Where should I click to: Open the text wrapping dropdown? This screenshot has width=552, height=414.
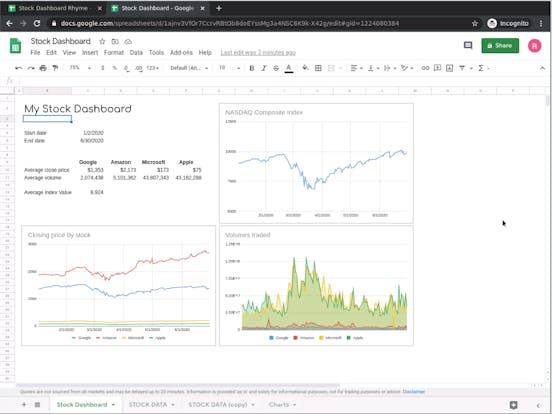pos(390,68)
